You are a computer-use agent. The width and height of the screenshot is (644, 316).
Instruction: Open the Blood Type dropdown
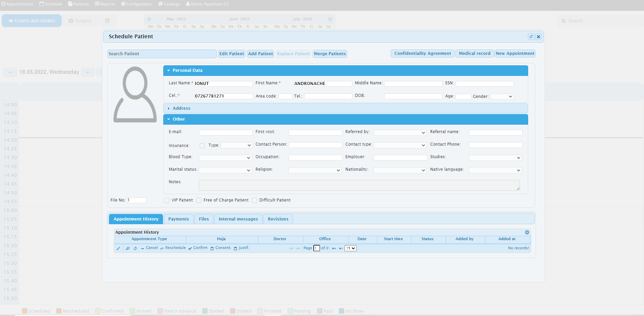(x=225, y=158)
